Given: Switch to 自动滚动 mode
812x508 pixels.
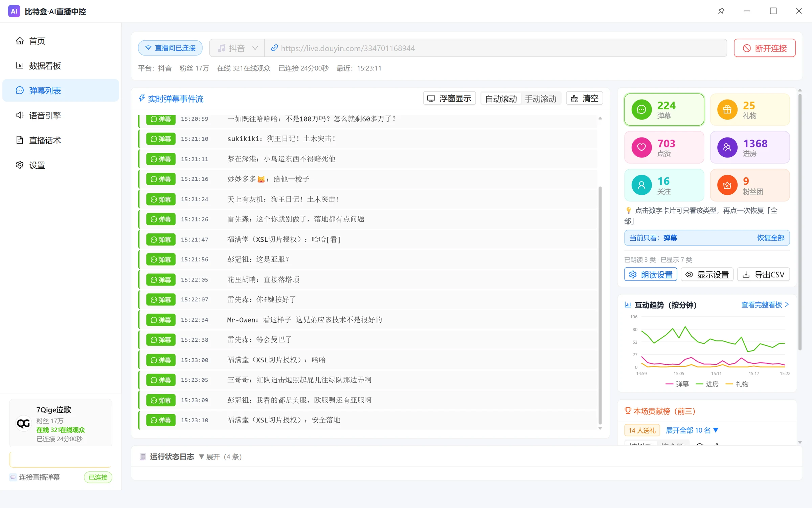Looking at the screenshot, I should pos(501,99).
